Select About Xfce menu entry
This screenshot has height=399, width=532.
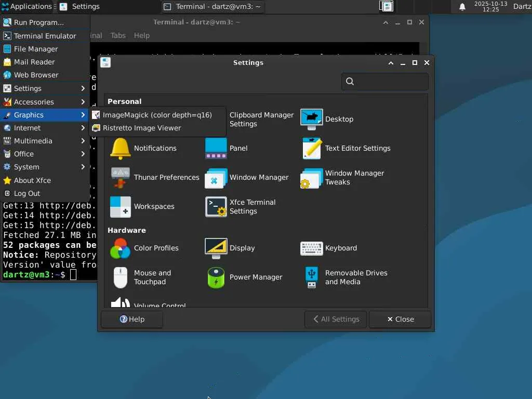[x=45, y=180]
